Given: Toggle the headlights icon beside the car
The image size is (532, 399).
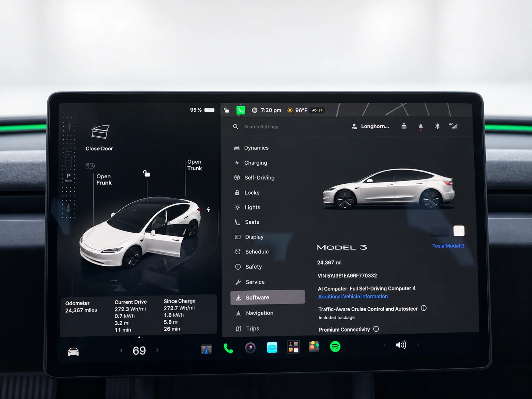Looking at the screenshot, I should pyautogui.click(x=90, y=166).
